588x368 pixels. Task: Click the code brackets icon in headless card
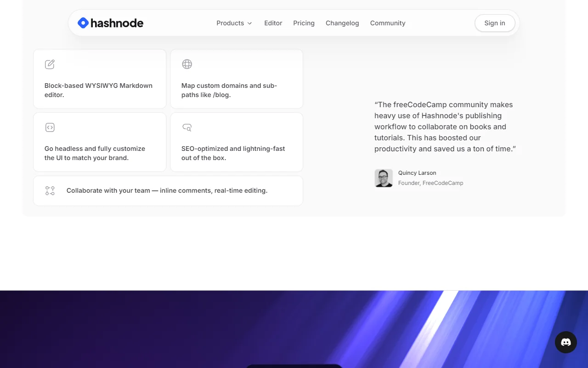[x=50, y=127]
